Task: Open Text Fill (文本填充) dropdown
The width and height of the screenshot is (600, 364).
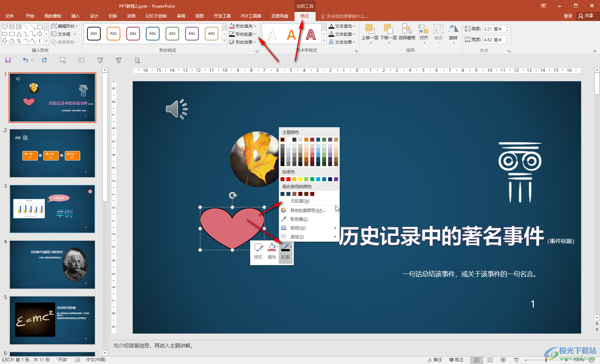Action: (342, 26)
